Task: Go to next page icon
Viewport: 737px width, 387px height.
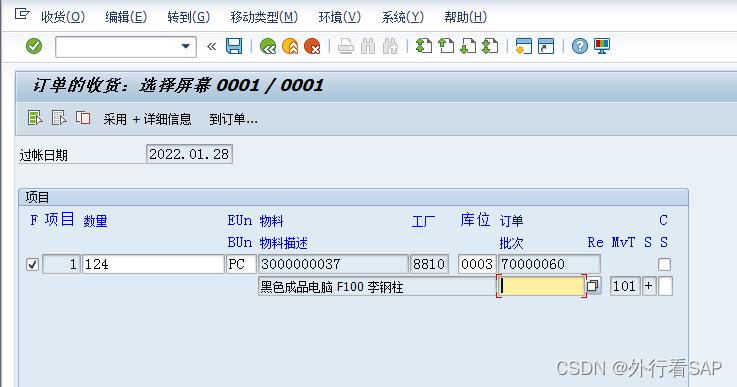Action: point(468,46)
